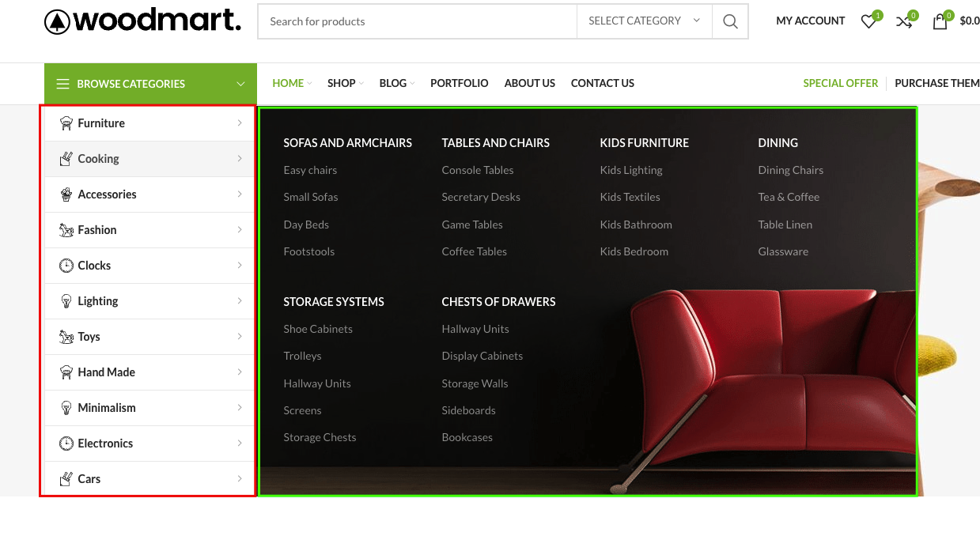Open the Portfolio menu item

(460, 84)
